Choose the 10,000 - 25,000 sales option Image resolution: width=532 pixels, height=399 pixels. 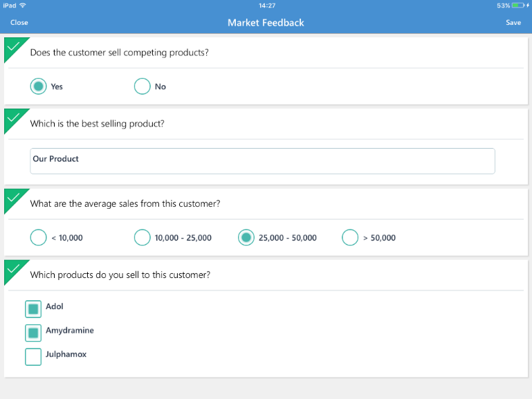[142, 238]
